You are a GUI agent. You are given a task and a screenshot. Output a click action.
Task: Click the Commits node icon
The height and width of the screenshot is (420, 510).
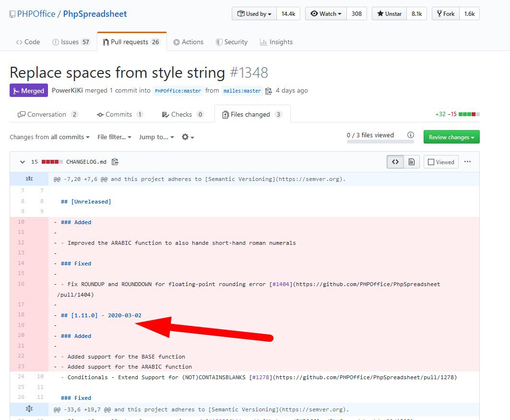pyautogui.click(x=100, y=115)
